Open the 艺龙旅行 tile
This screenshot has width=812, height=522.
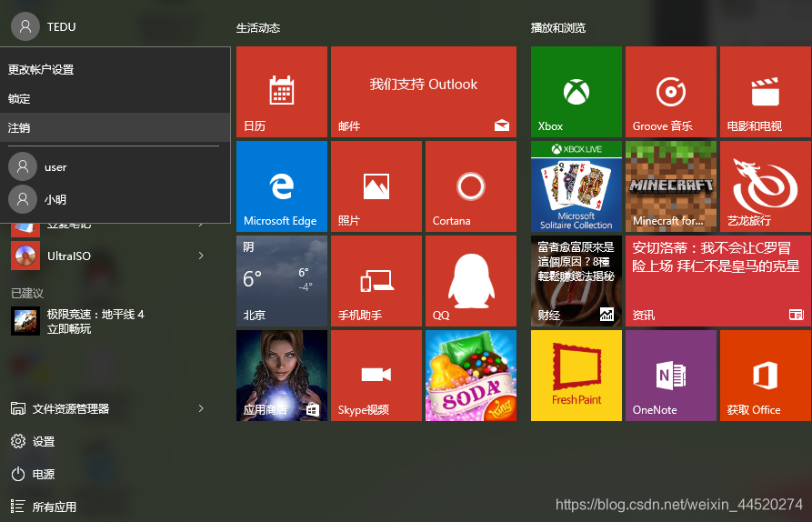(x=766, y=186)
